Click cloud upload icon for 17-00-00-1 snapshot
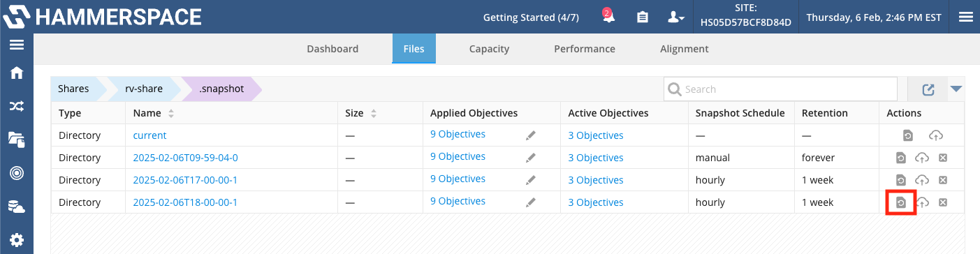 tap(922, 180)
